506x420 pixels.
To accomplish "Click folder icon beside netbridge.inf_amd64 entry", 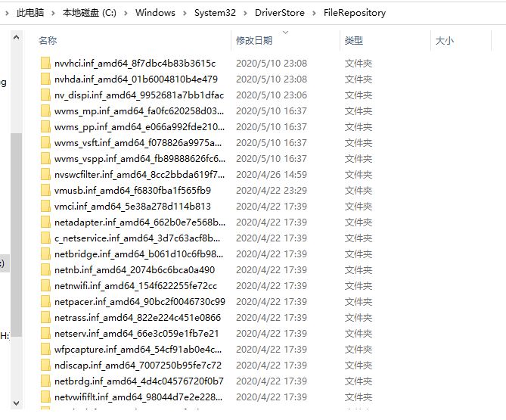I will click(x=45, y=254).
